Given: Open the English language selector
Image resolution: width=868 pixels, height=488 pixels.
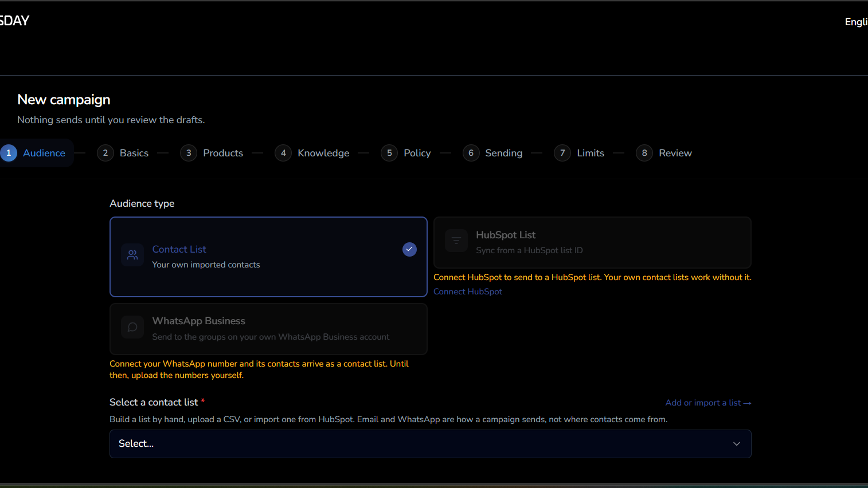Looking at the screenshot, I should click(856, 22).
